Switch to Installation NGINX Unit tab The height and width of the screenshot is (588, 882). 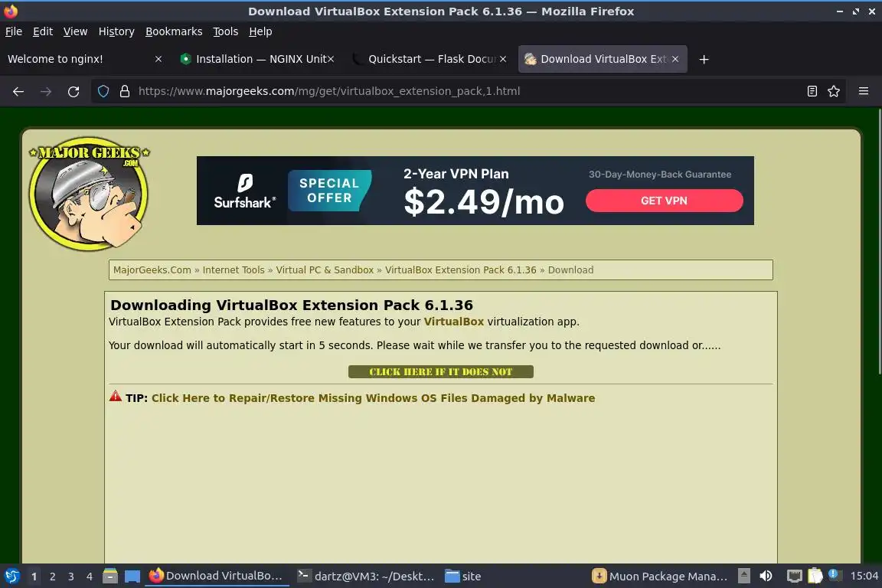(256, 59)
